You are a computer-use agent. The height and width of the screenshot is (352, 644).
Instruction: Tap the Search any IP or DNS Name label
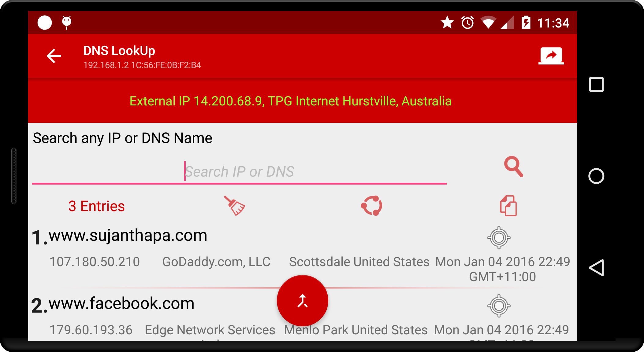[122, 138]
